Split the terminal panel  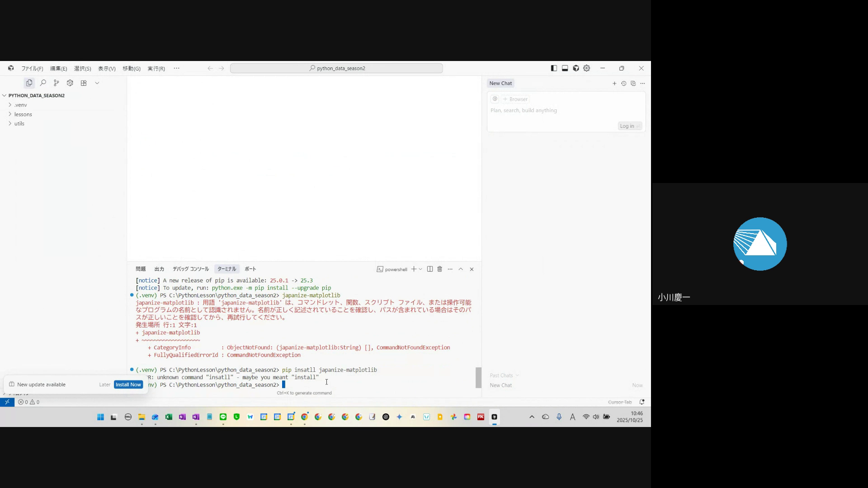tap(430, 269)
